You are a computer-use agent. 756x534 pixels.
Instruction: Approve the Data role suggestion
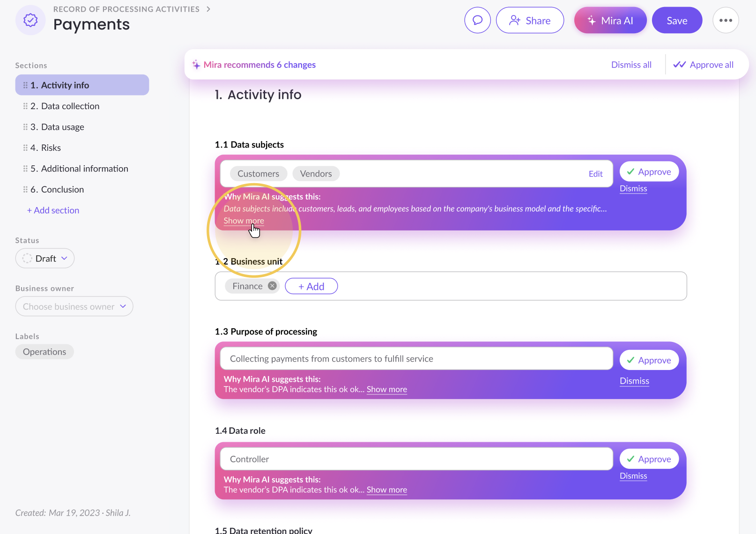[649, 459]
